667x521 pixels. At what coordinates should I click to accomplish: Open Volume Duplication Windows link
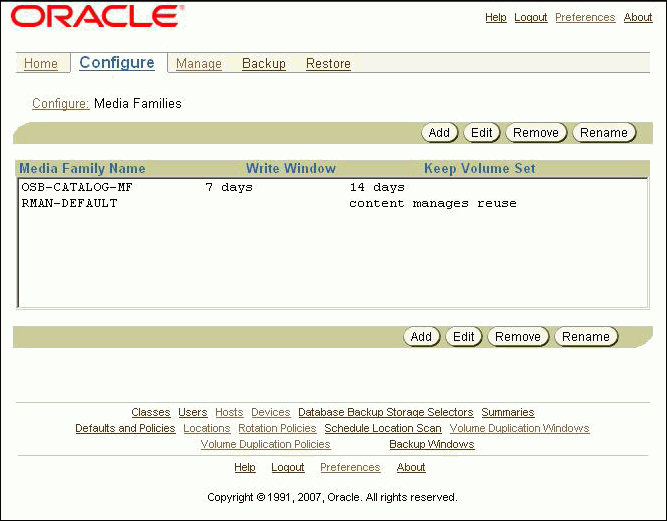point(519,428)
